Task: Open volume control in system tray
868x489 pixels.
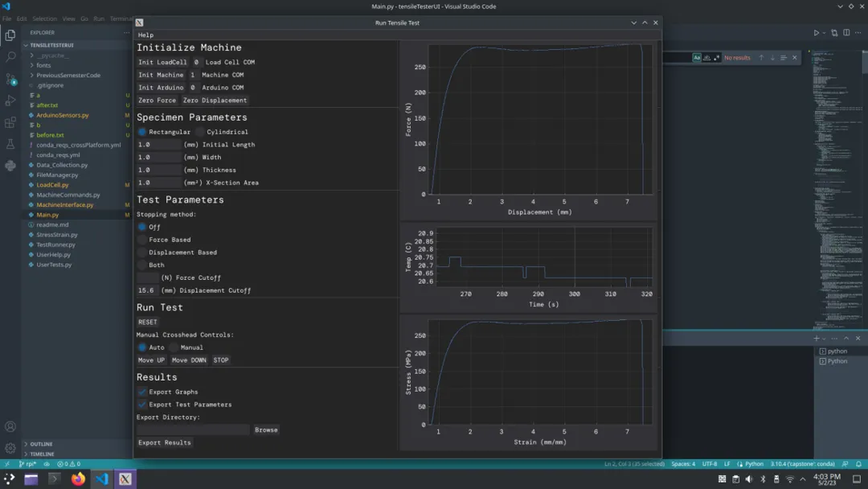Action: click(749, 479)
